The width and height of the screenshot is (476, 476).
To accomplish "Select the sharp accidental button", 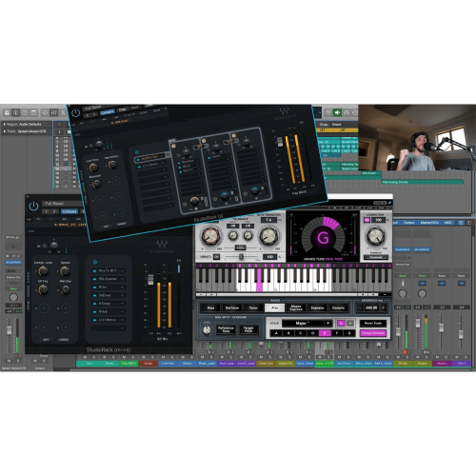I will 350,323.
